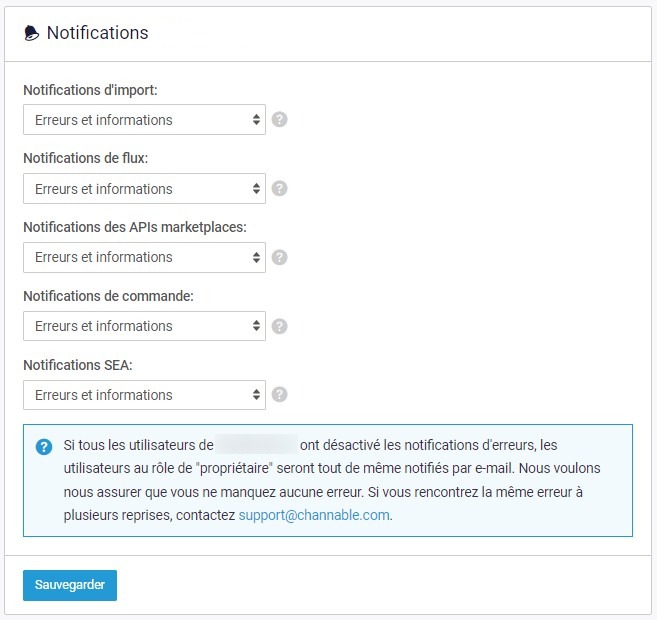The image size is (657, 620).
Task: Click the bell icon next to Notifications title
Action: pos(31,33)
